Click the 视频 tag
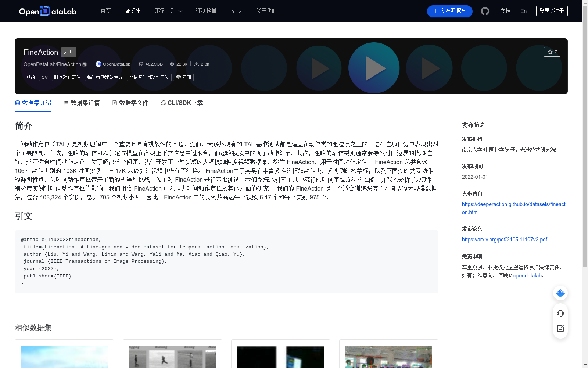 [x=31, y=77]
